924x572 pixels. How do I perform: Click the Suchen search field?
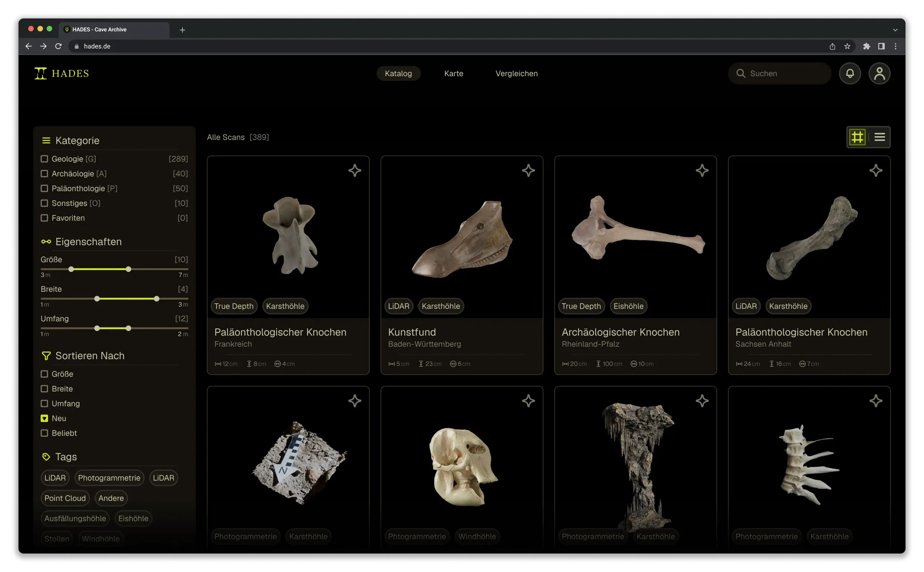coord(779,73)
